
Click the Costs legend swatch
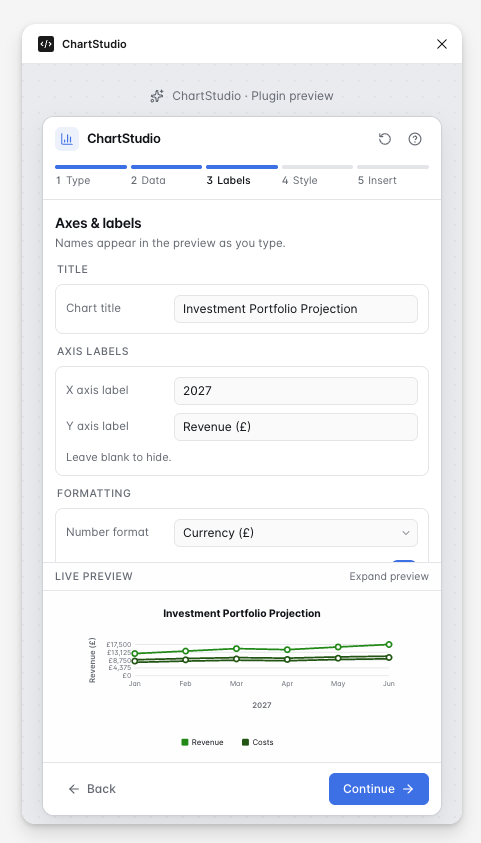coord(246,742)
